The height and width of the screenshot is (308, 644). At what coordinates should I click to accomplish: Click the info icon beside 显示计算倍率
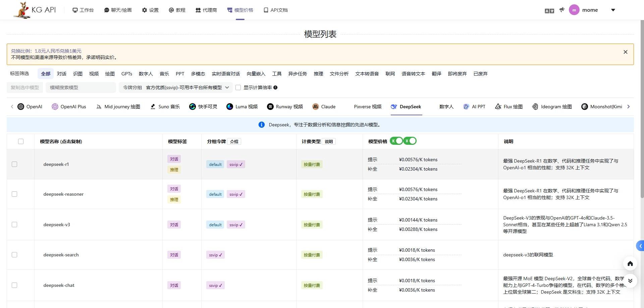(x=275, y=87)
